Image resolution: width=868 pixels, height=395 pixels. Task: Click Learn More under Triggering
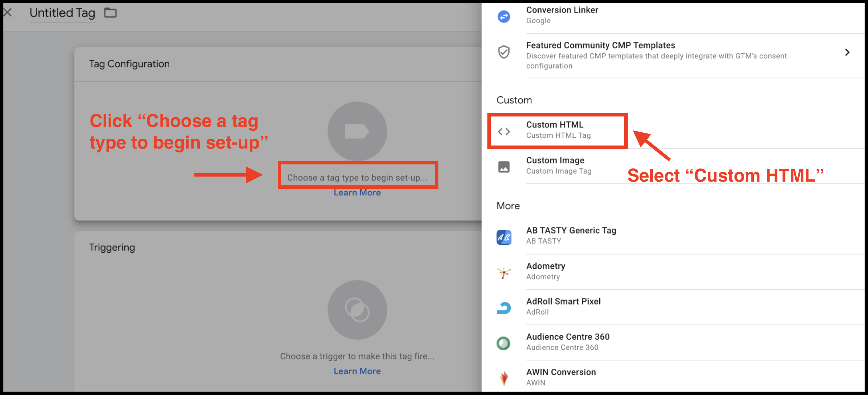click(357, 371)
